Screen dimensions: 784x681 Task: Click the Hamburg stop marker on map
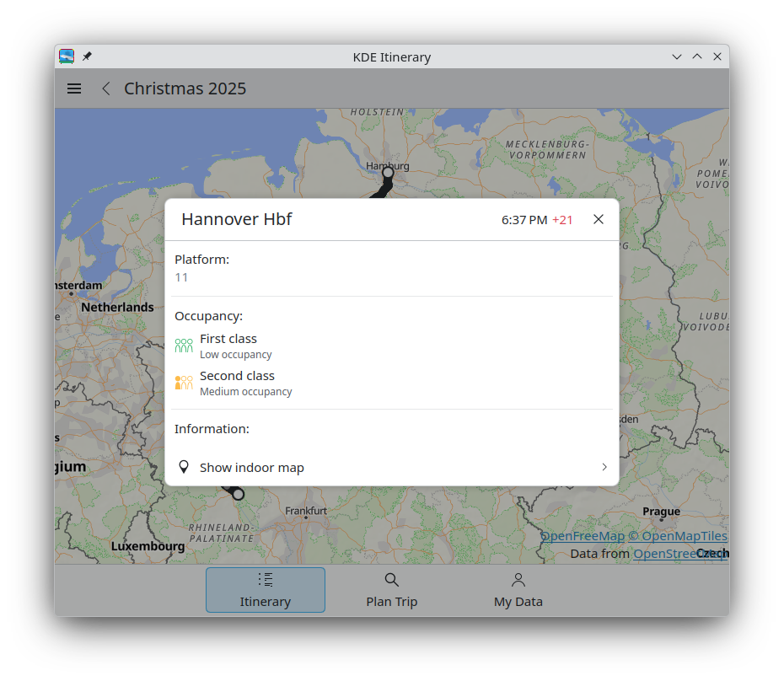[388, 173]
